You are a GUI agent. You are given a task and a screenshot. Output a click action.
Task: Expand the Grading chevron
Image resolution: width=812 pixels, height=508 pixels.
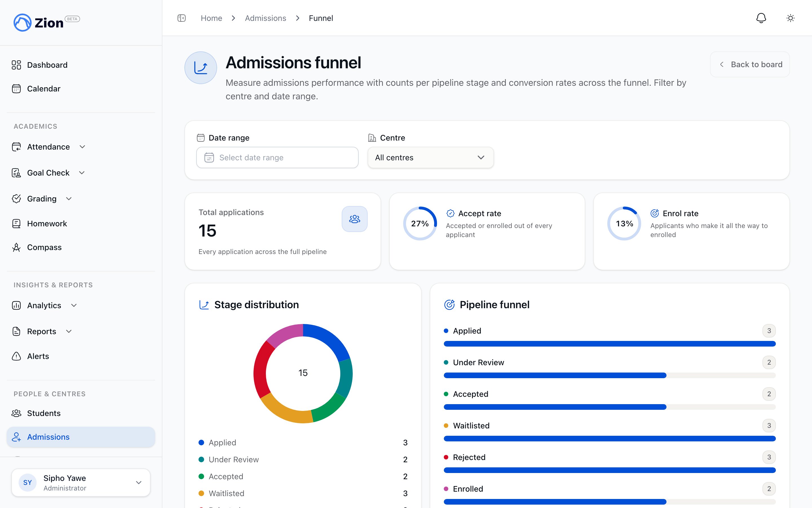(69, 199)
